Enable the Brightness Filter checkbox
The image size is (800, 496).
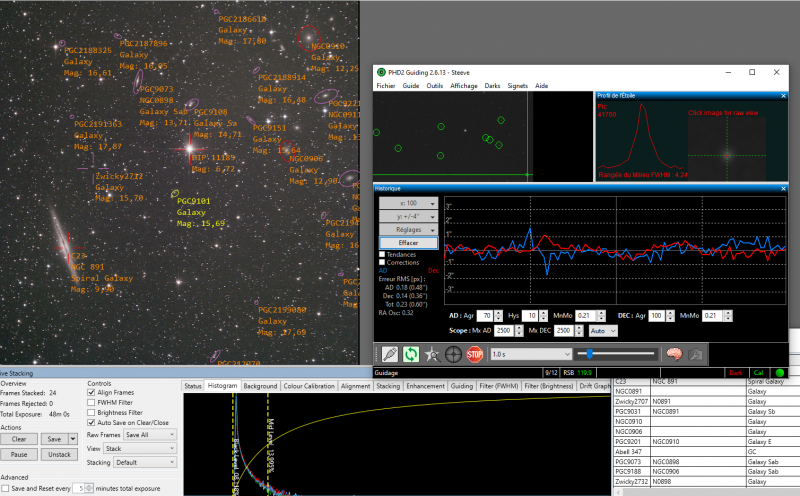tap(91, 412)
